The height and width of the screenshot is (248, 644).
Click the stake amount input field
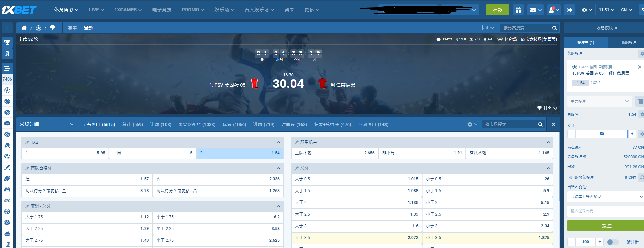pos(601,134)
